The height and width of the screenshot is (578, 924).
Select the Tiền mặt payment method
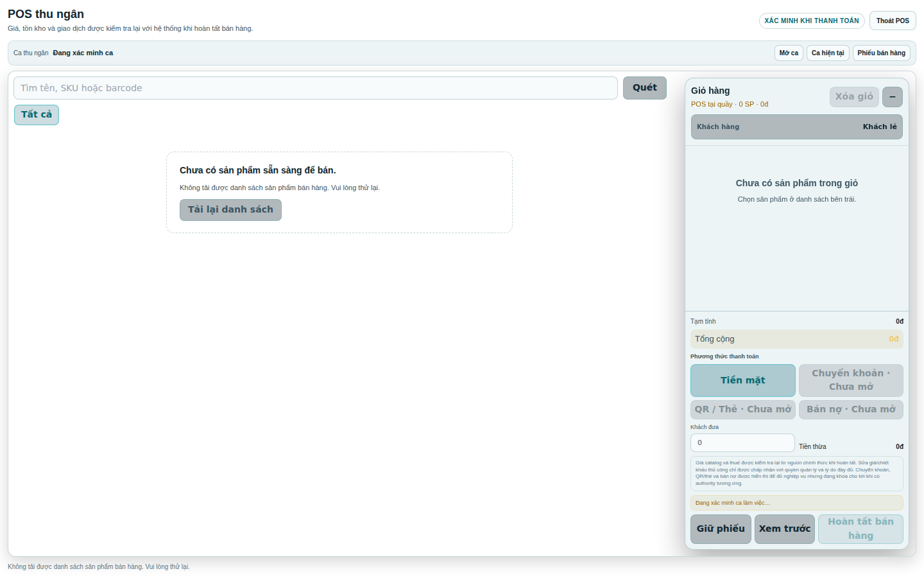coord(743,380)
